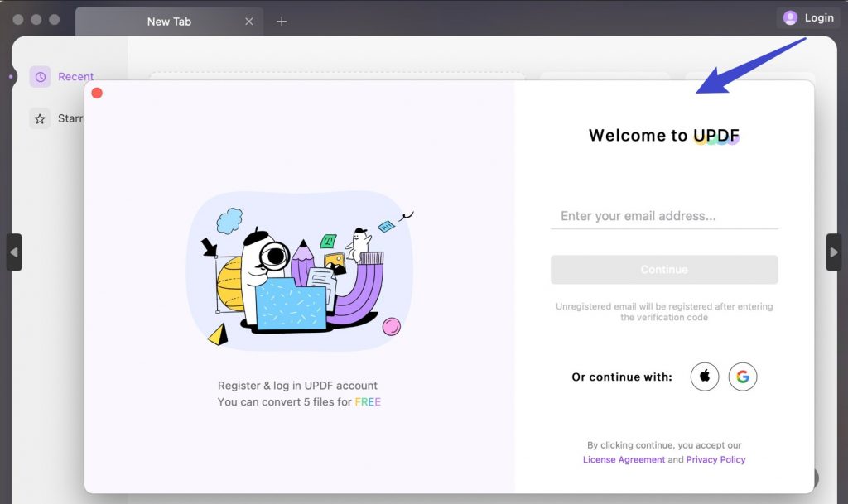Click the illustration of folder and pencil
Image resolution: width=848 pixels, height=504 pixels.
pos(300,271)
